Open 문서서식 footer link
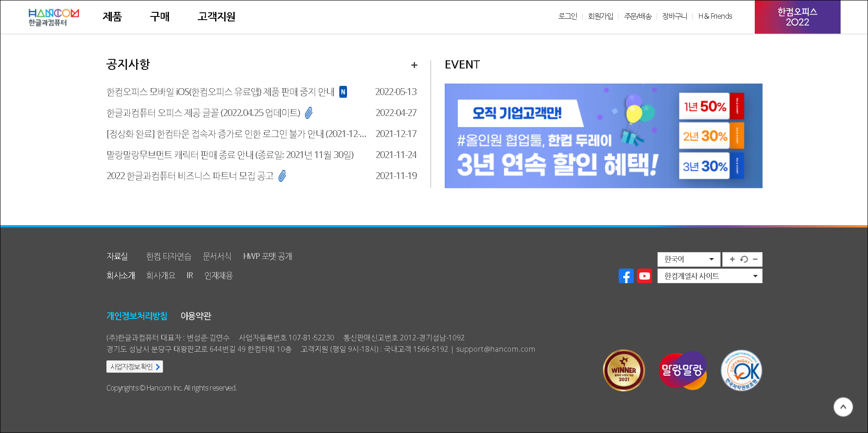This screenshot has width=868, height=433. point(217,256)
